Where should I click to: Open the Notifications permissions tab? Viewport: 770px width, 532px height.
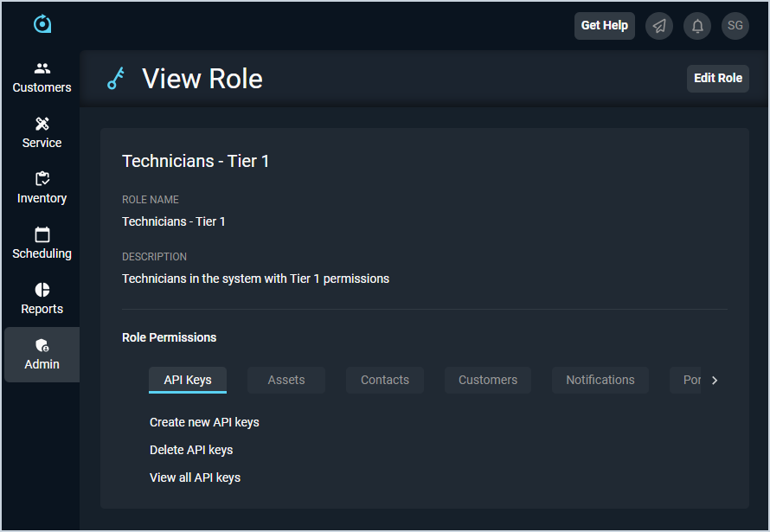coord(600,380)
